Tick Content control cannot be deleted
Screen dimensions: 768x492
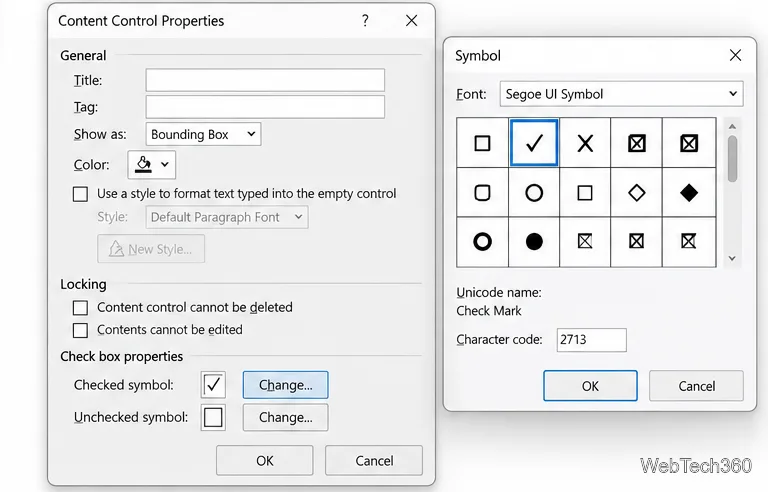80,308
